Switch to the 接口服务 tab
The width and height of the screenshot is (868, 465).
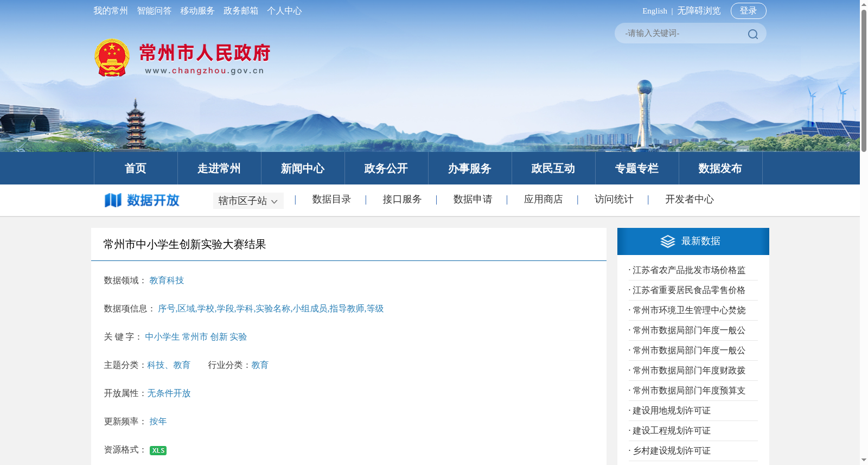tap(402, 199)
